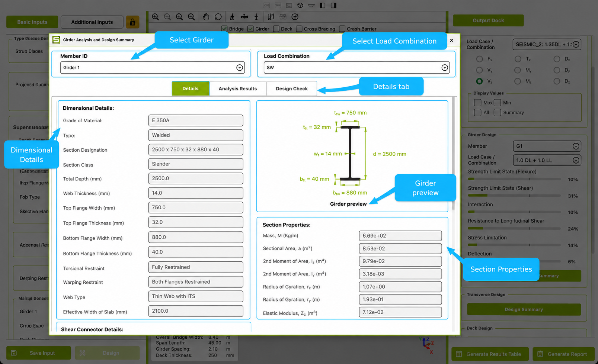Uncheck the Girder display checkbox
This screenshot has width=598, height=364.
pos(250,29)
